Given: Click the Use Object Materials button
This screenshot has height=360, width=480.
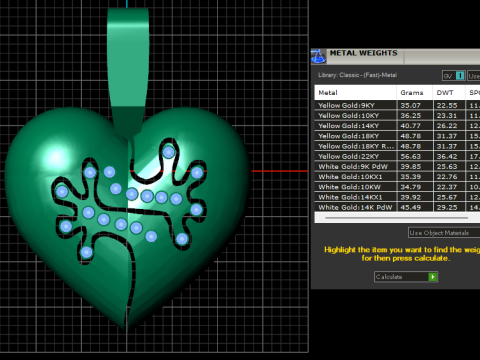Looking at the screenshot, I should click(444, 233).
